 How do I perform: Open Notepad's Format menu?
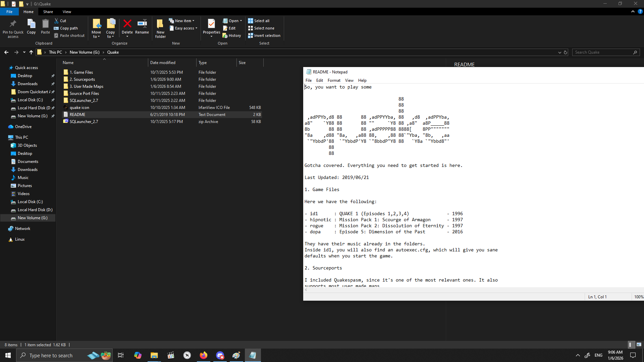pyautogui.click(x=334, y=80)
